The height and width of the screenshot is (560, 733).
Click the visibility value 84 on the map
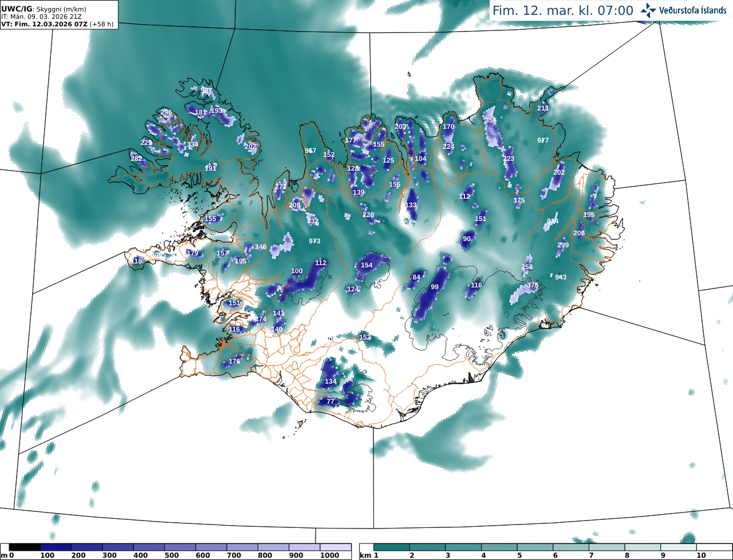tap(416, 278)
